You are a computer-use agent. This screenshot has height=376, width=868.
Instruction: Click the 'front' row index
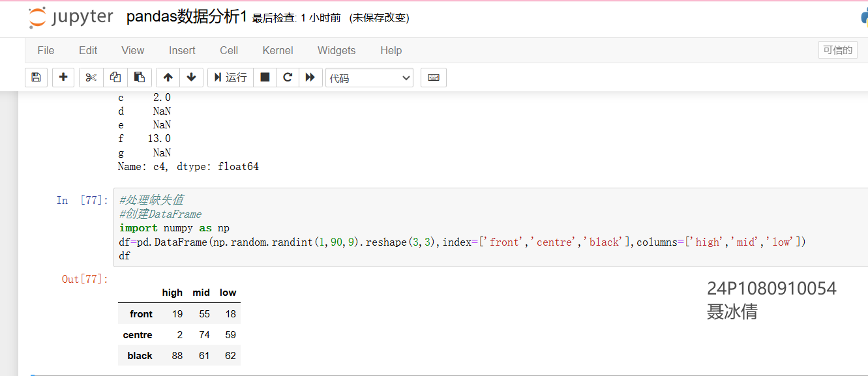(x=141, y=314)
